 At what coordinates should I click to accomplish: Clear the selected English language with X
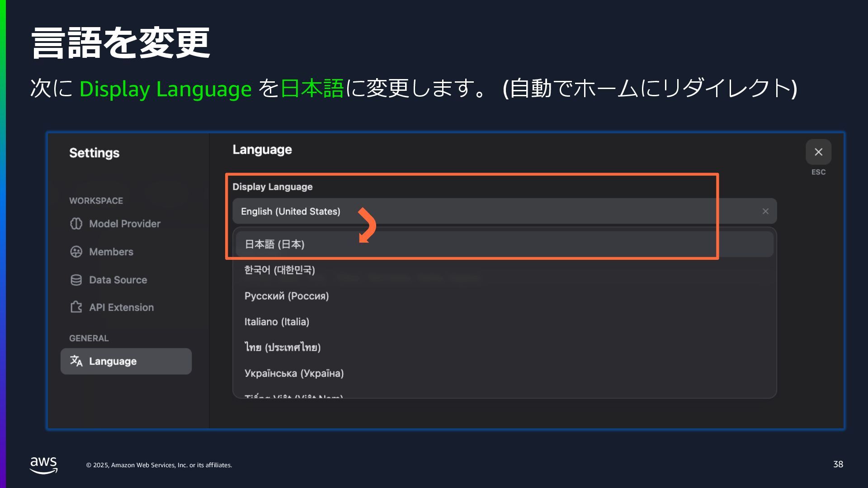[765, 211]
